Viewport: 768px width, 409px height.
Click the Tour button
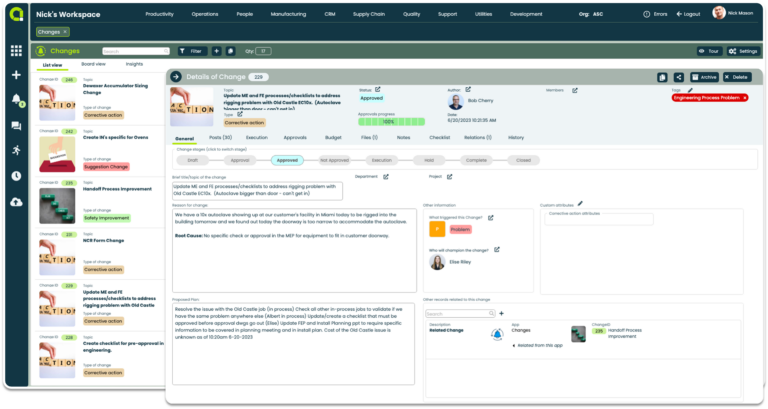click(x=709, y=51)
